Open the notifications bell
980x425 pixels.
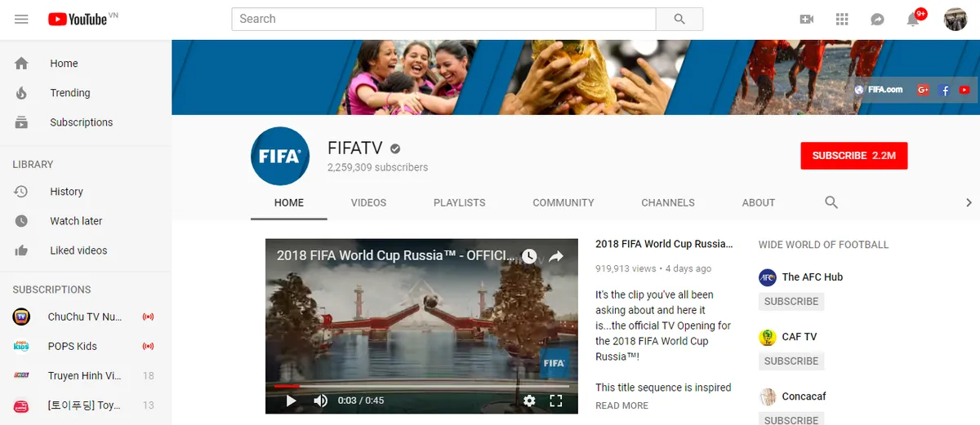click(914, 19)
